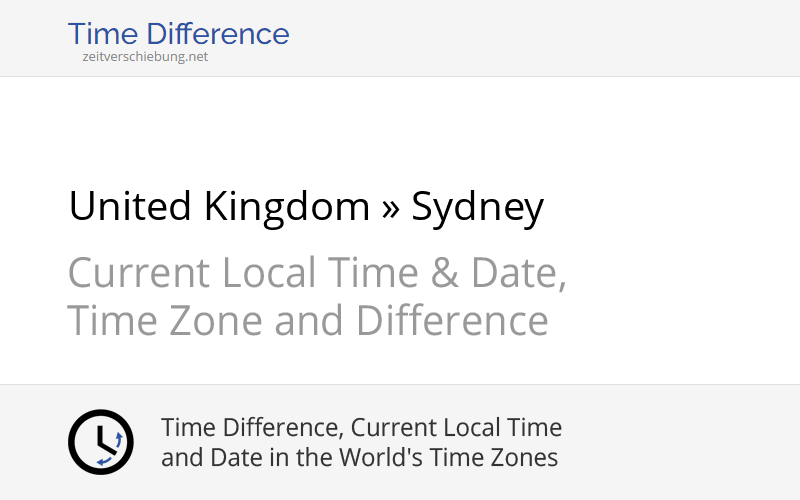800x500 pixels.
Task: Click footer text 'Time Difference, Current Local Time'
Action: 361,428
